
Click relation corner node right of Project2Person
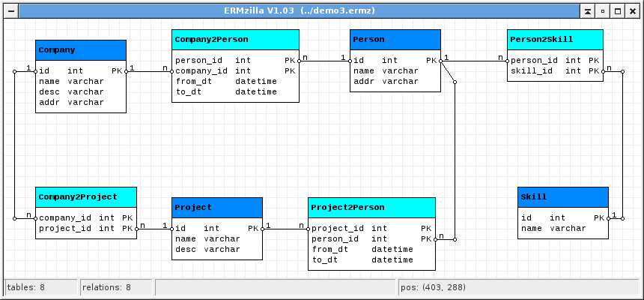click(x=455, y=239)
